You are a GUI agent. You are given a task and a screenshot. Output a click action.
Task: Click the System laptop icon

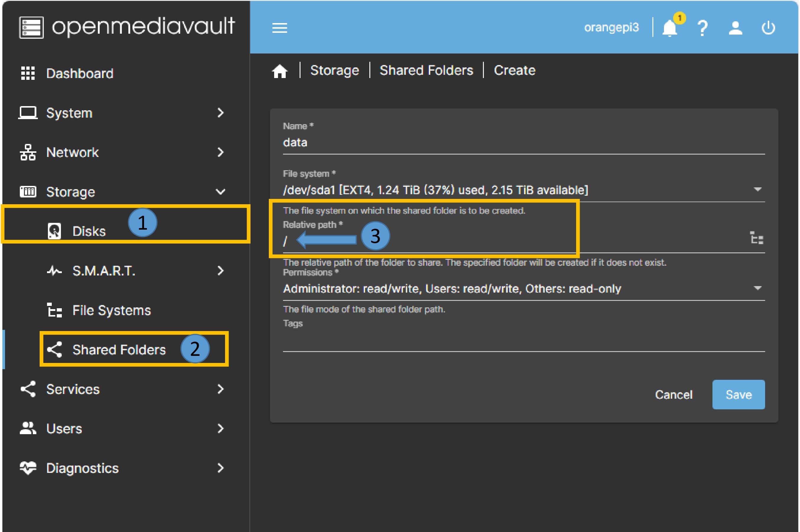(x=28, y=113)
